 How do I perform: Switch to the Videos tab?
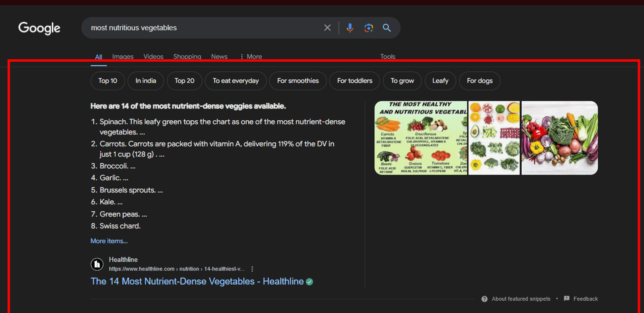pyautogui.click(x=153, y=56)
